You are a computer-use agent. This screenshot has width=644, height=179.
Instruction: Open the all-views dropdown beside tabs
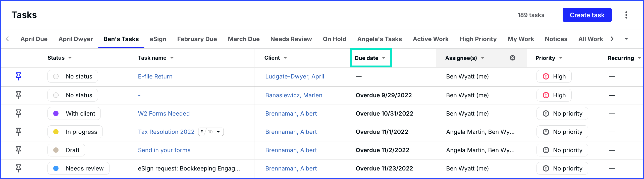pyautogui.click(x=626, y=39)
